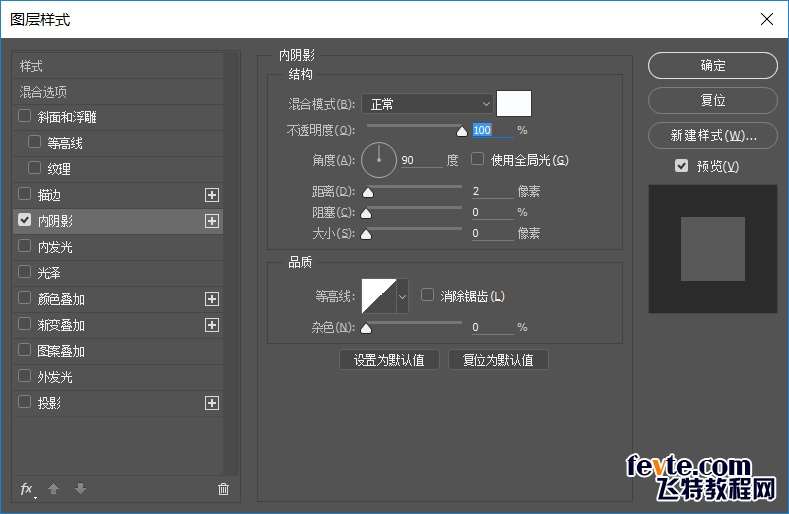
Task: Click the angle dial control
Action: click(379, 160)
